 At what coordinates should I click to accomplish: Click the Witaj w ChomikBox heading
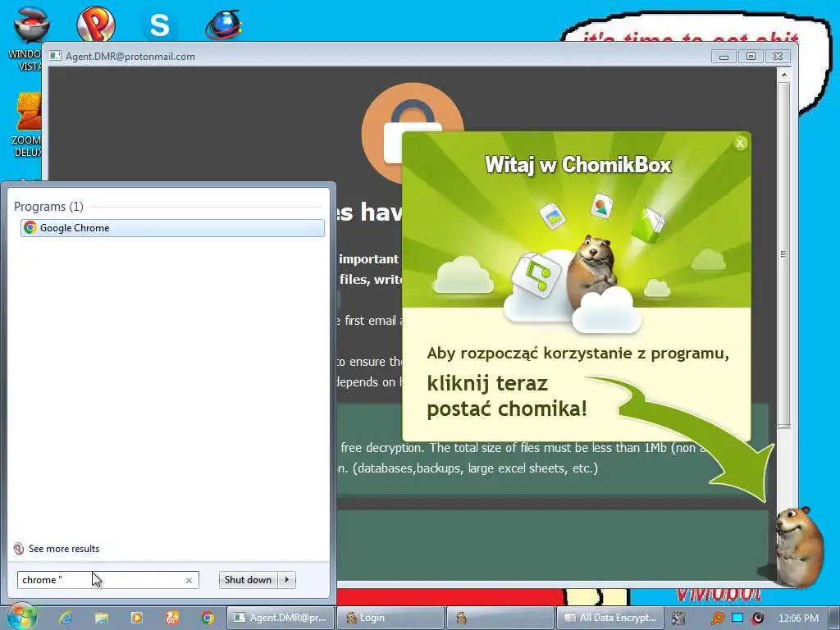pyautogui.click(x=578, y=164)
